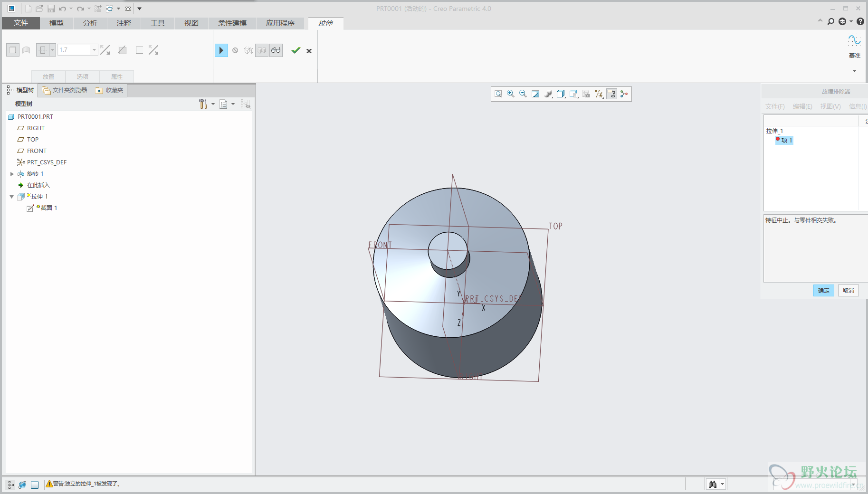
Task: Click the Zoom In magnifier icon
Action: pyautogui.click(x=511, y=94)
